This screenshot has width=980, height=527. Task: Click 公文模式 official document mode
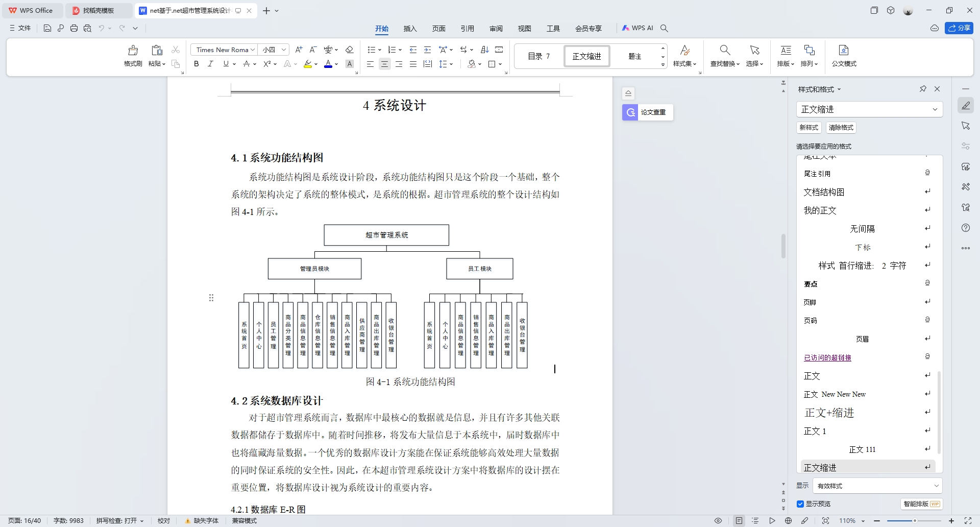point(844,56)
